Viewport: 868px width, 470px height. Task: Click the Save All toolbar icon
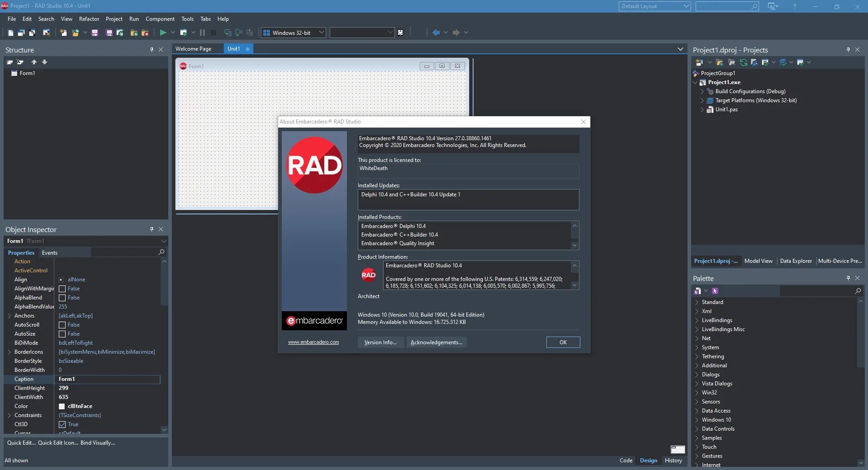click(109, 33)
